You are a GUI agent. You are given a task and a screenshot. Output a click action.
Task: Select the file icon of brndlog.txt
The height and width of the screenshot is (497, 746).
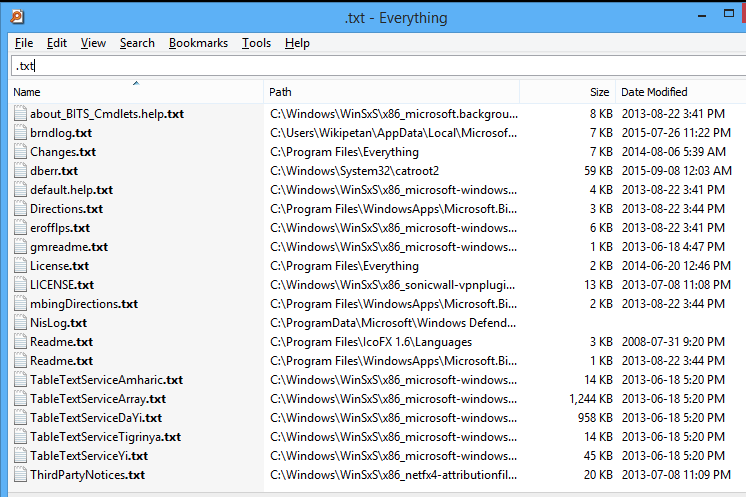click(20, 133)
